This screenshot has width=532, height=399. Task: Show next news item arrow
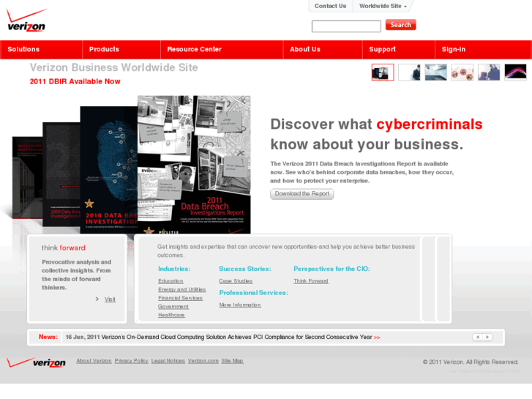click(487, 338)
